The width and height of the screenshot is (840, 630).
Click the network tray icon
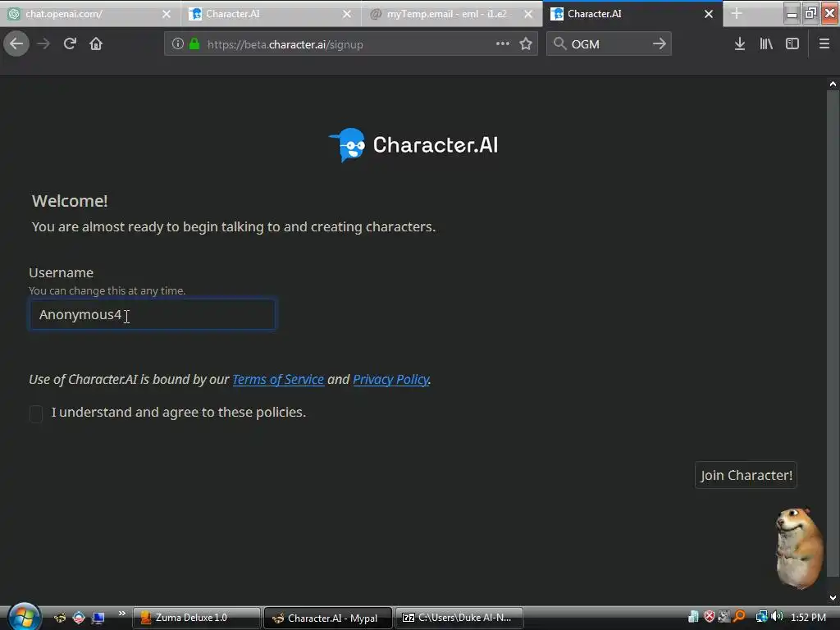(x=761, y=617)
